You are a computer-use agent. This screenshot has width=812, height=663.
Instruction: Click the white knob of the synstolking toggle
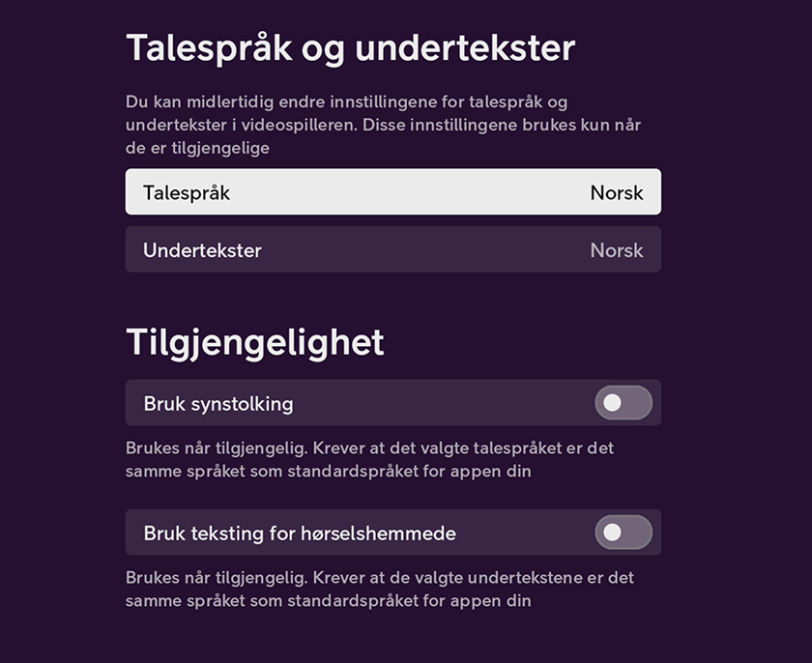pyautogui.click(x=612, y=403)
